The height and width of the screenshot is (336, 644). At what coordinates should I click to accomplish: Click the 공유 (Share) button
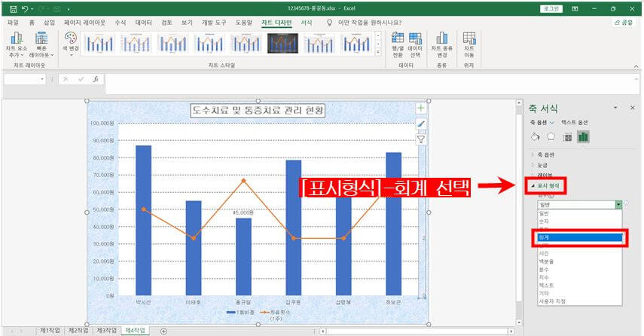click(x=624, y=23)
